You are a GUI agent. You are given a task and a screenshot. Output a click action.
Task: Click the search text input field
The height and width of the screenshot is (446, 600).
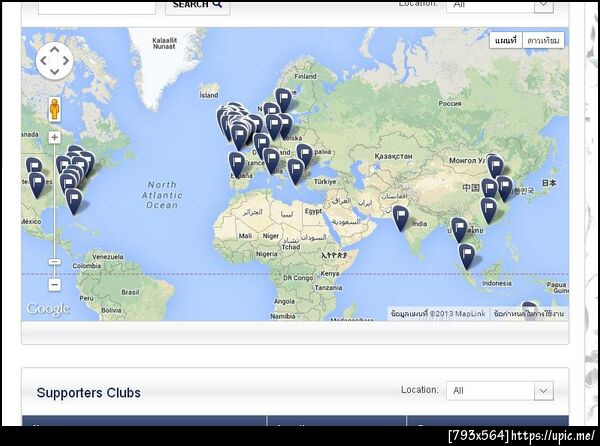pyautogui.click(x=97, y=7)
